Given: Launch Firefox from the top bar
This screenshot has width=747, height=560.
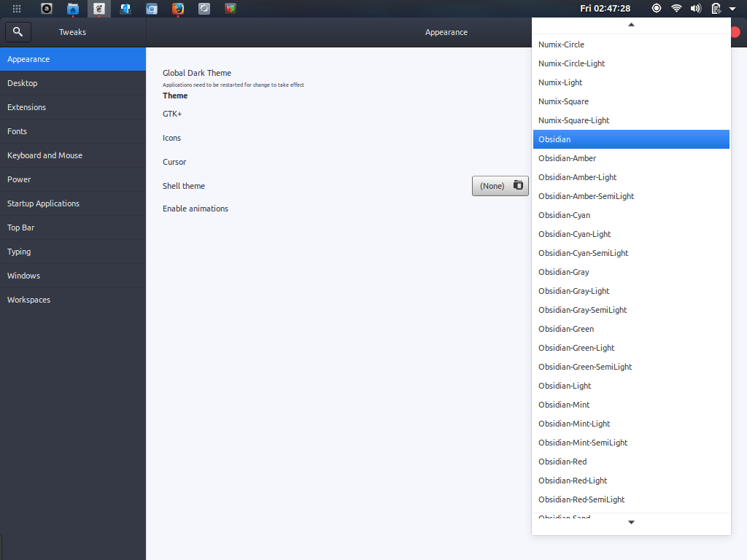Looking at the screenshot, I should 178,9.
